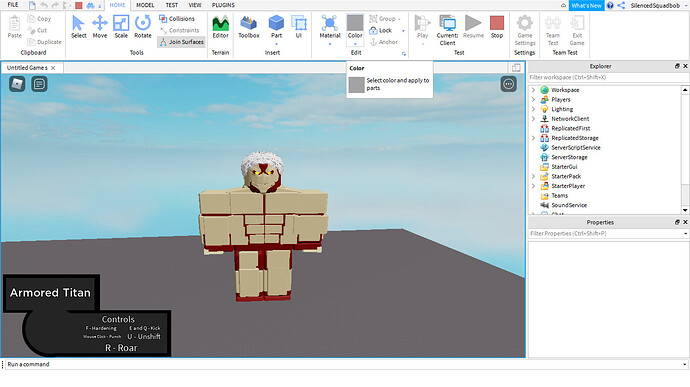The height and width of the screenshot is (387, 690).
Task: Stop the running test
Action: [497, 27]
